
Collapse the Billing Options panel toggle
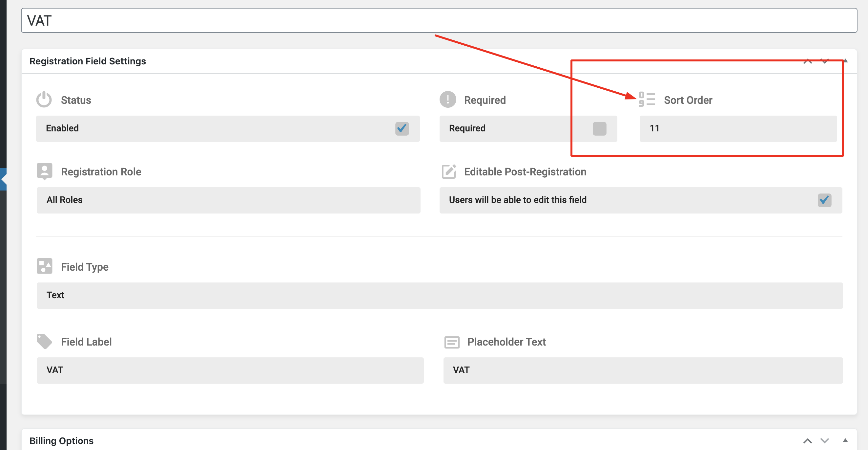(845, 440)
